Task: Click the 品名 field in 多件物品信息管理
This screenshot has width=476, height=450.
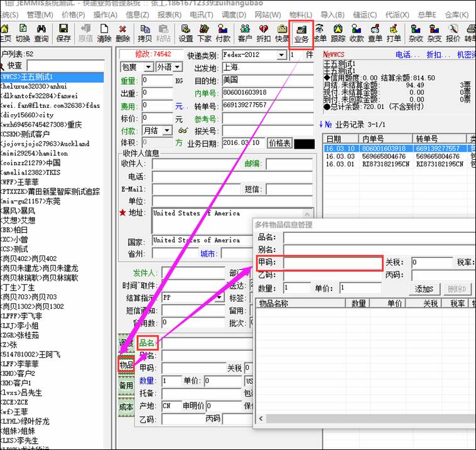Action: (x=379, y=238)
